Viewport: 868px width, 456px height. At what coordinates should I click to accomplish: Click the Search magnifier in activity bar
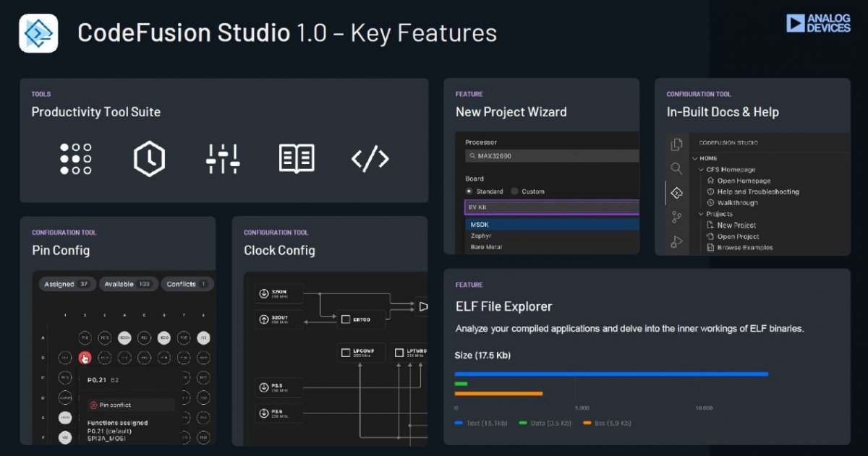676,168
